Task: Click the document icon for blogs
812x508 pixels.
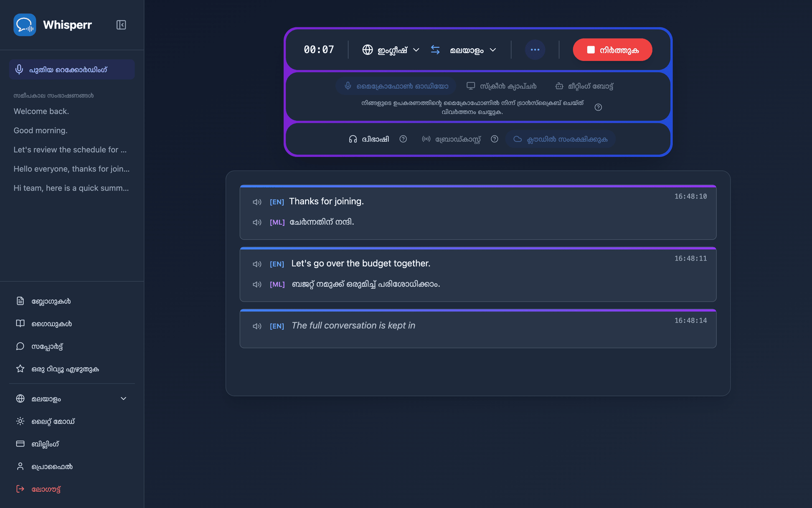Action: [20, 301]
